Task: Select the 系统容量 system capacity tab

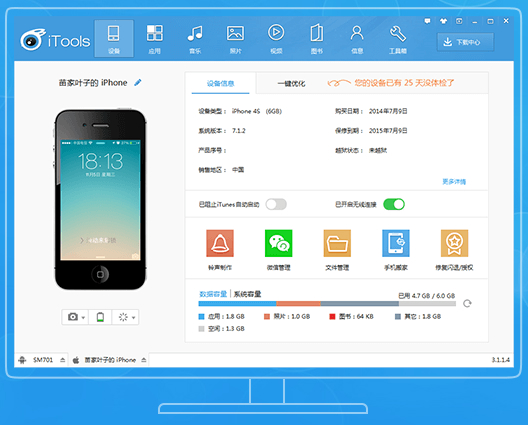Action: (x=248, y=294)
